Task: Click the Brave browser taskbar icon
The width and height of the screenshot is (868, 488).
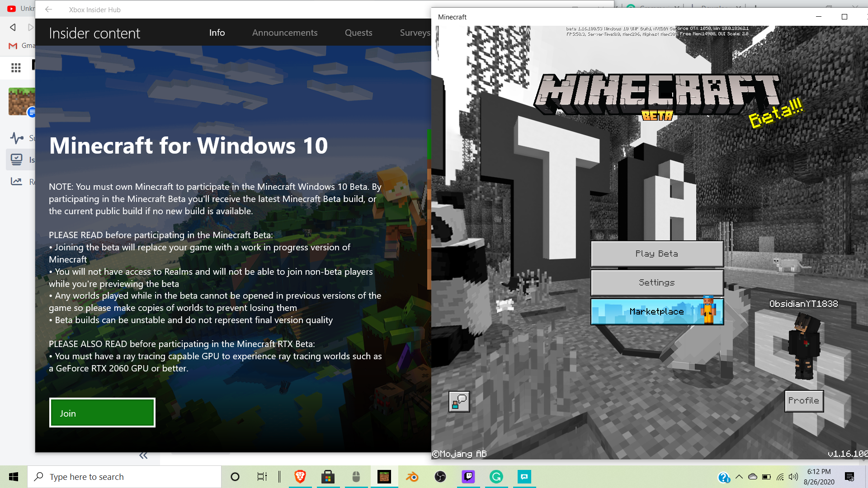Action: pos(300,477)
